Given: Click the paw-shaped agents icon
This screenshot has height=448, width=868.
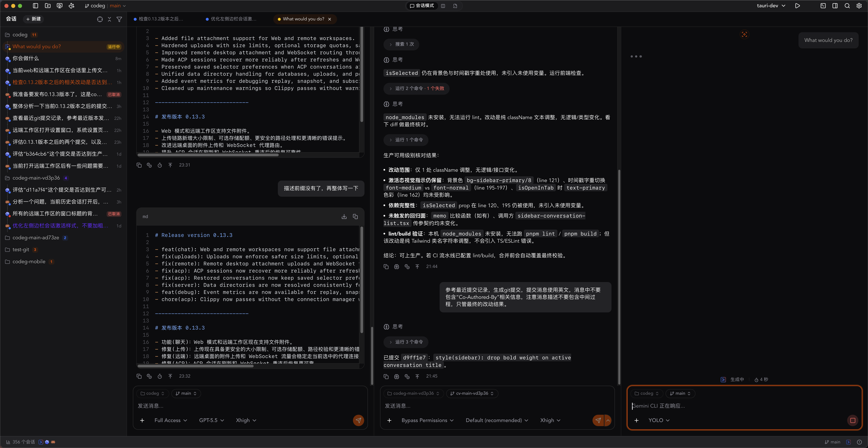Looking at the screenshot, I should pyautogui.click(x=71, y=6).
